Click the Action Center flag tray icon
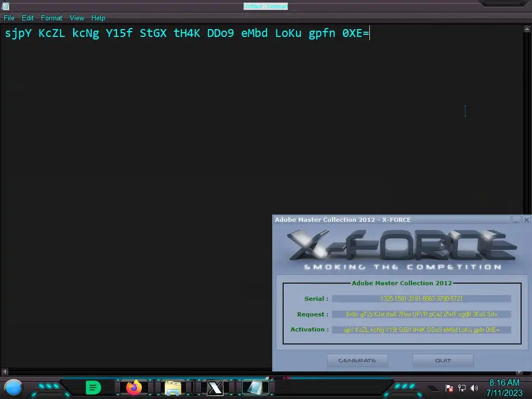 click(x=449, y=388)
